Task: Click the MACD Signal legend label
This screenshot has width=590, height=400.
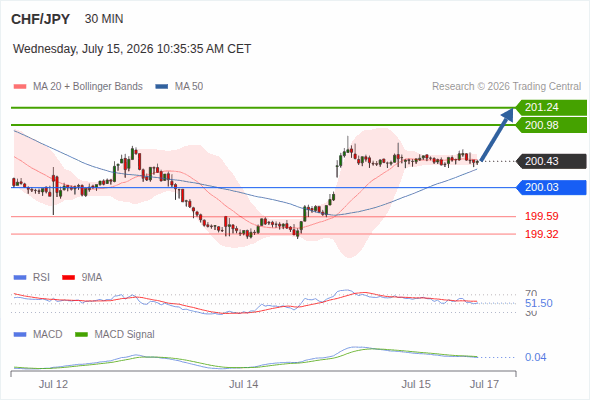Action: coord(125,335)
